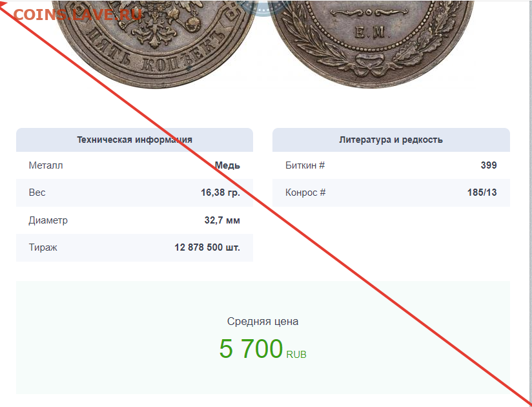Click the Биткин # catalog label

click(305, 165)
